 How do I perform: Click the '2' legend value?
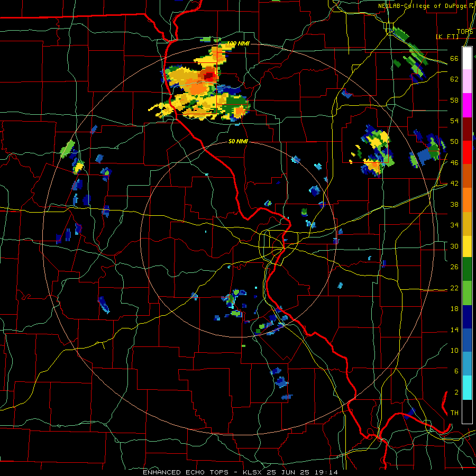tap(456, 392)
